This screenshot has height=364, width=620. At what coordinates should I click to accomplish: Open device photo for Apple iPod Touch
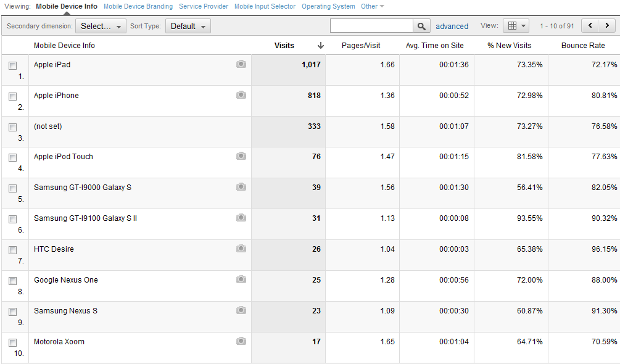(241, 156)
